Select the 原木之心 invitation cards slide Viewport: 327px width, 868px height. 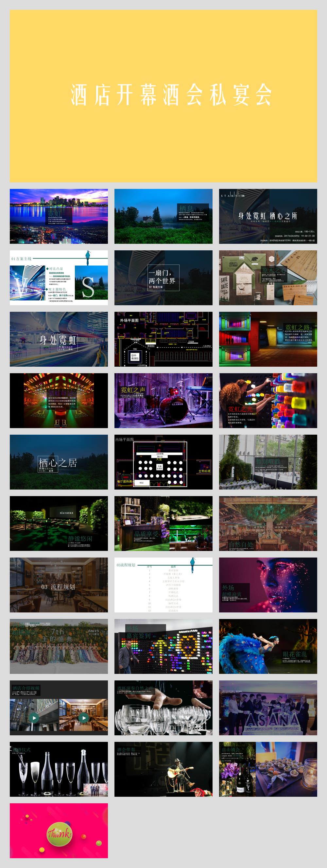[x=268, y=278]
